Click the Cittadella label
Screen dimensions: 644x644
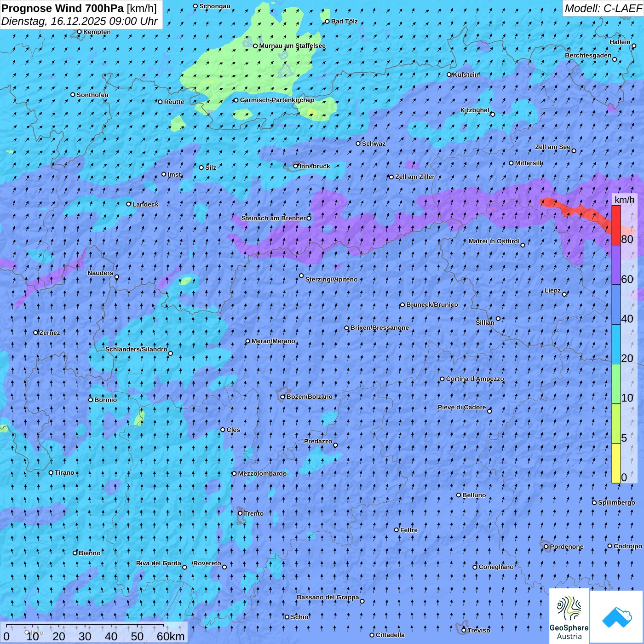(x=390, y=635)
